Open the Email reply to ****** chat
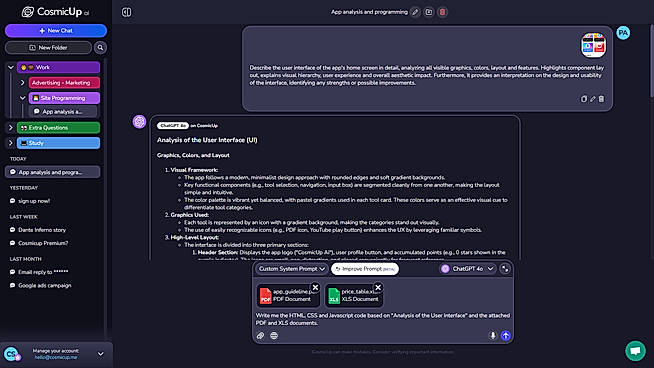Image resolution: width=654 pixels, height=368 pixels. pyautogui.click(x=39, y=272)
